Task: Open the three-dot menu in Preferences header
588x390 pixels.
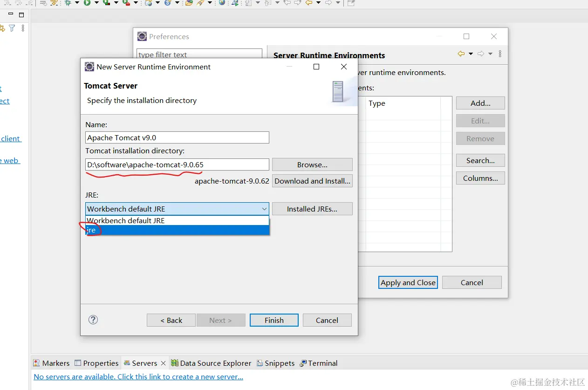Action: [x=500, y=54]
